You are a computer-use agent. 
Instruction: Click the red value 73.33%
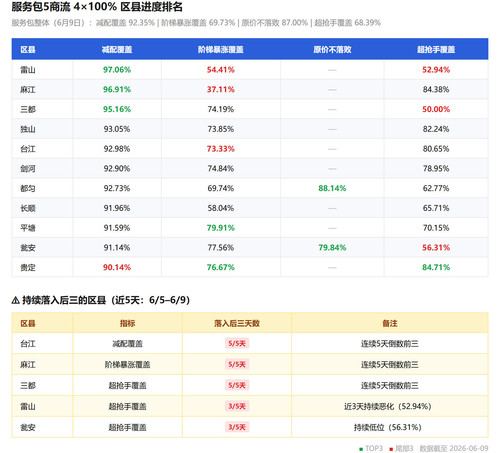pos(221,149)
